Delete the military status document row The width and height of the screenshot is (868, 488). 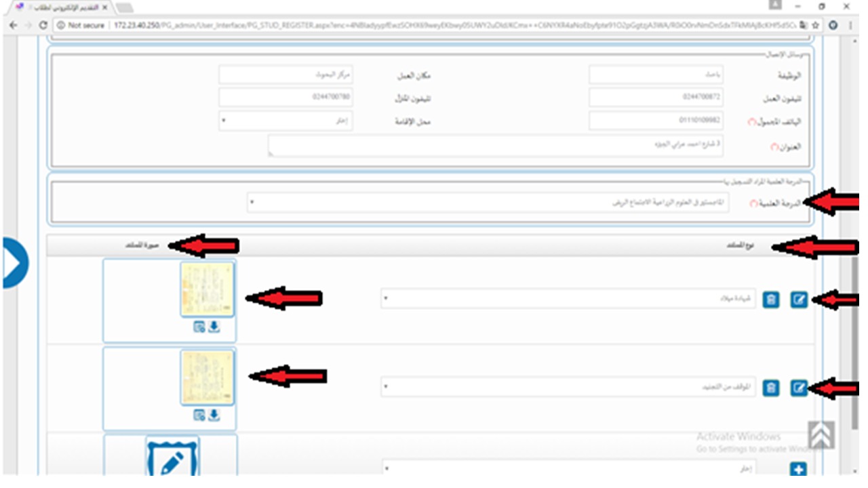click(x=770, y=388)
